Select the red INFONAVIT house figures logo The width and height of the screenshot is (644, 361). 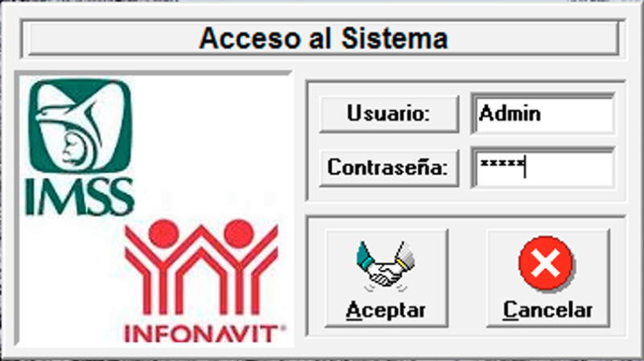[x=202, y=268]
